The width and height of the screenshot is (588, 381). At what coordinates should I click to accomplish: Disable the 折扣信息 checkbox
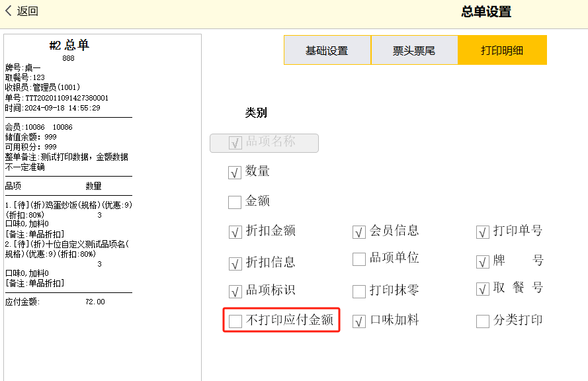coord(235,264)
